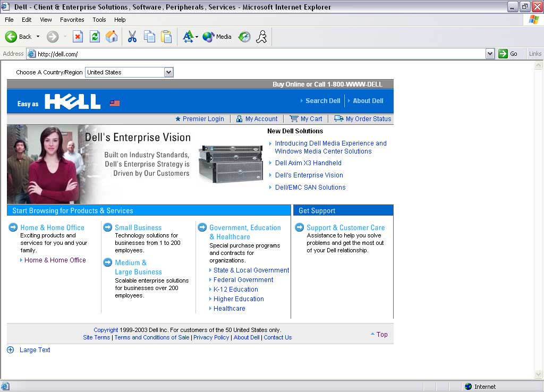
Task: Open the Back button history dropdown arrow
Action: pos(38,37)
